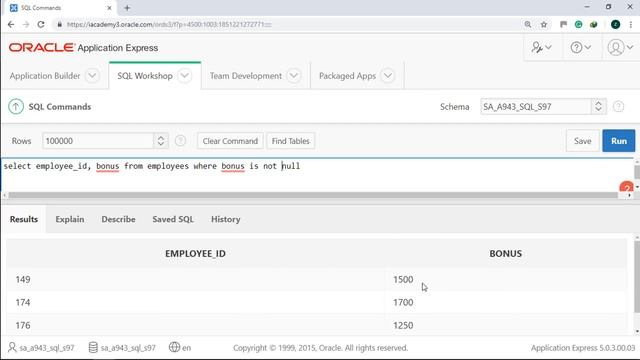This screenshot has height=360, width=640.
Task: Click the Schema help question icon
Action: tap(618, 107)
